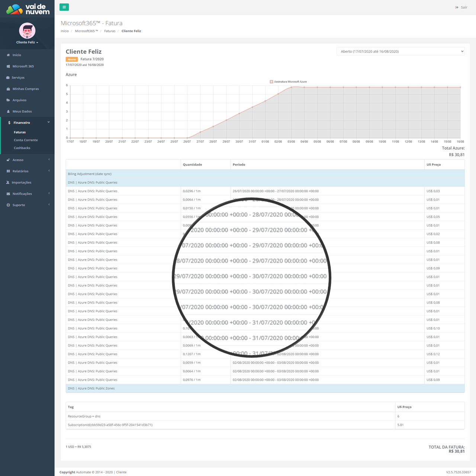The width and height of the screenshot is (476, 476).
Task: Expand the Acesso menu chevron
Action: pyautogui.click(x=49, y=160)
